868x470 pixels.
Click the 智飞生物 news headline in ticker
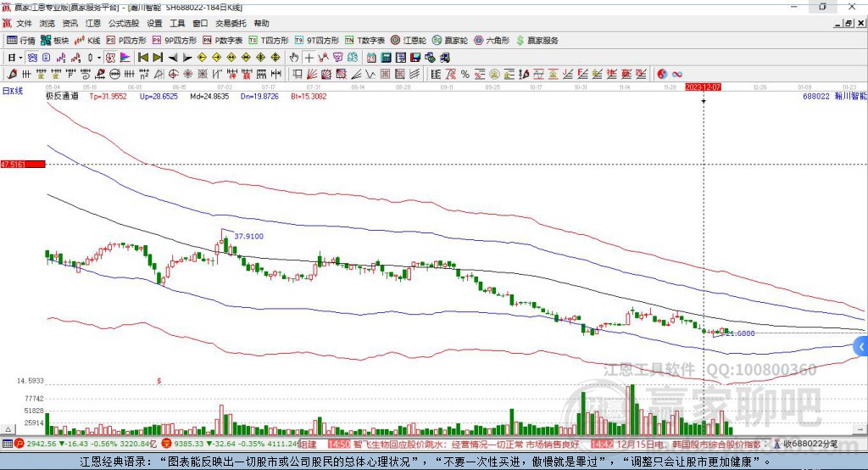[399, 444]
